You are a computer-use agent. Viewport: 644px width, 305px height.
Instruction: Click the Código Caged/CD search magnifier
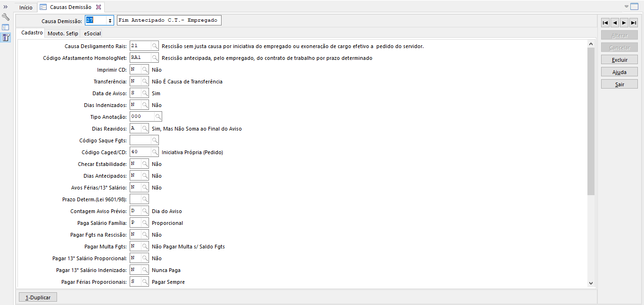(155, 152)
